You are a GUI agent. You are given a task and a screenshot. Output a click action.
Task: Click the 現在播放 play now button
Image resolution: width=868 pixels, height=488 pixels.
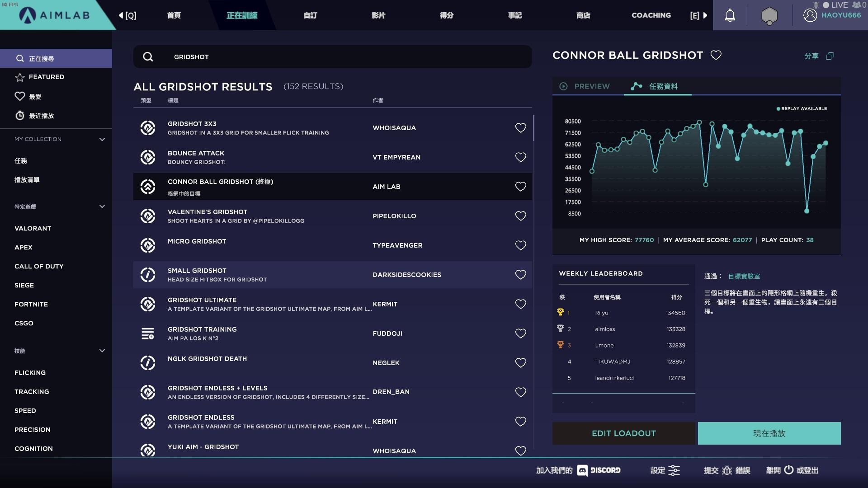(769, 432)
